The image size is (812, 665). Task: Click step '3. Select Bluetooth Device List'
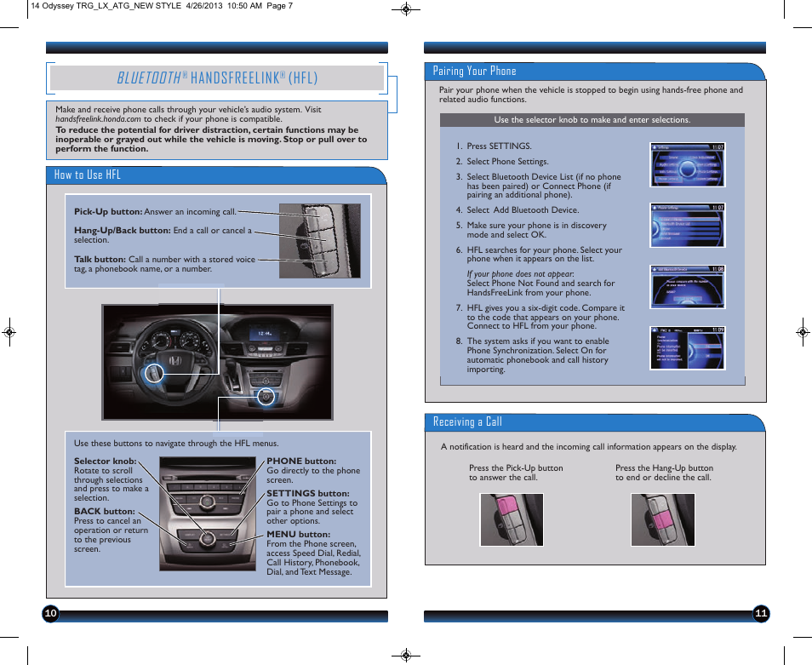pos(539,186)
